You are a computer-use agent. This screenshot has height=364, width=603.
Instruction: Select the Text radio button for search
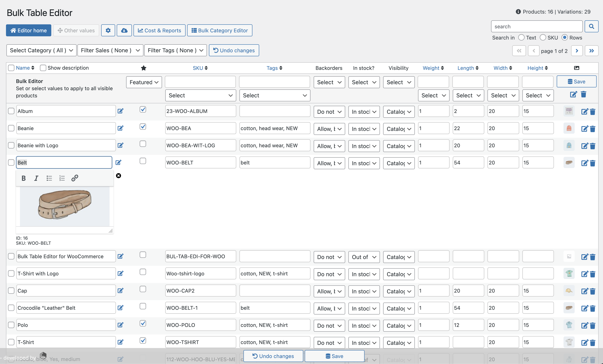[521, 38]
